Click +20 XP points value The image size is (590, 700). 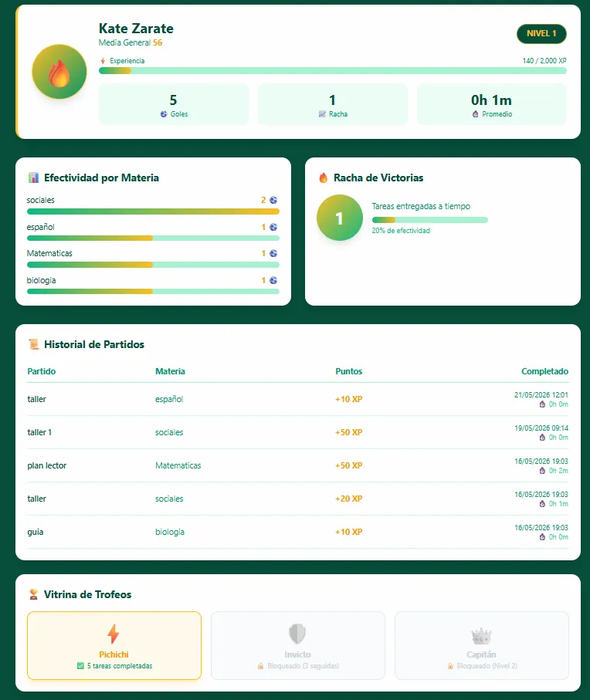coord(349,499)
